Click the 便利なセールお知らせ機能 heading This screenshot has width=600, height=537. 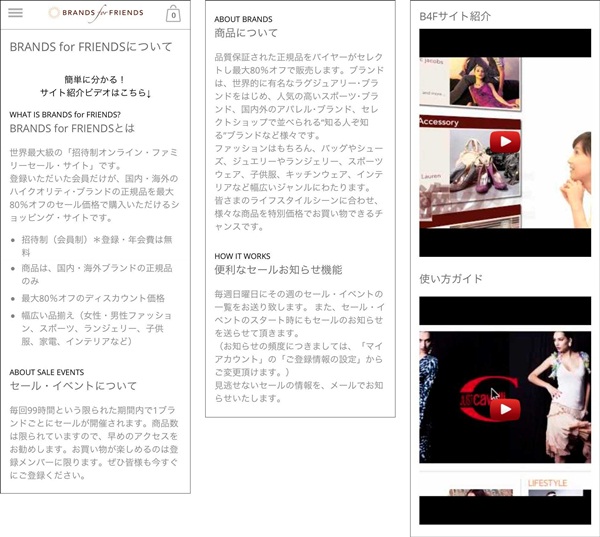278,270
